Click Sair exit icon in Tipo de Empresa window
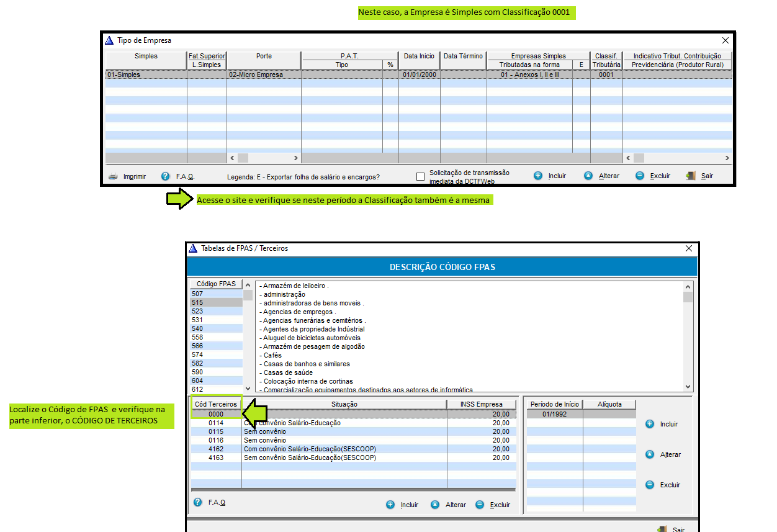The height and width of the screenshot is (532, 777). coord(691,176)
